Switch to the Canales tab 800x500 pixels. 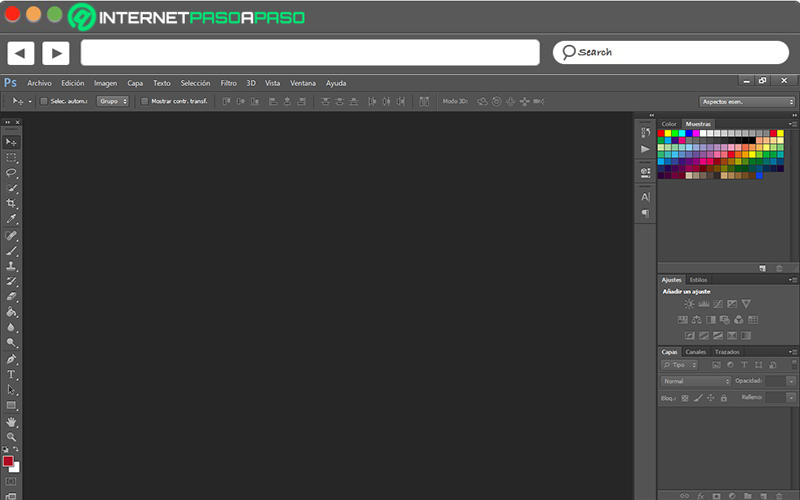[695, 352]
